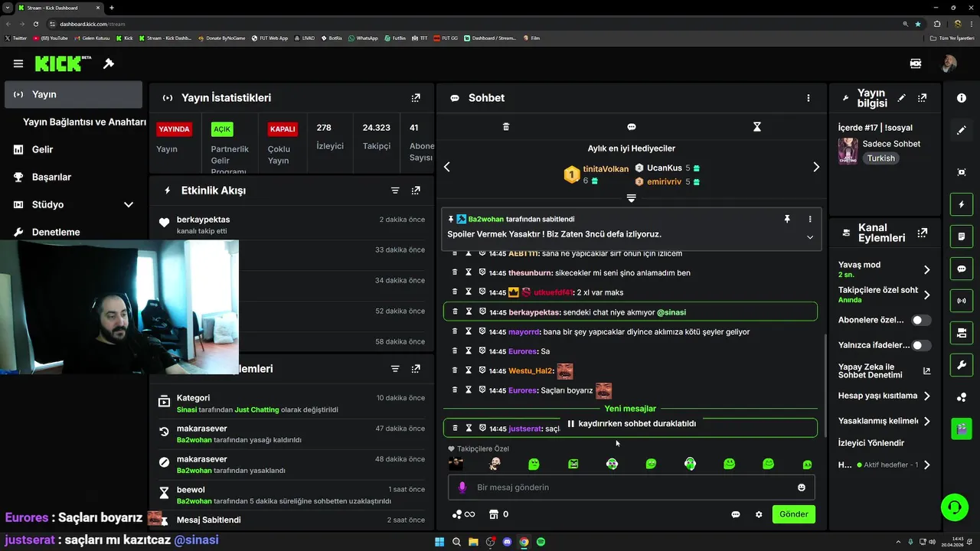Open WhatsApp bookmark in bookmarks bar
The width and height of the screenshot is (980, 551).
[x=363, y=37]
